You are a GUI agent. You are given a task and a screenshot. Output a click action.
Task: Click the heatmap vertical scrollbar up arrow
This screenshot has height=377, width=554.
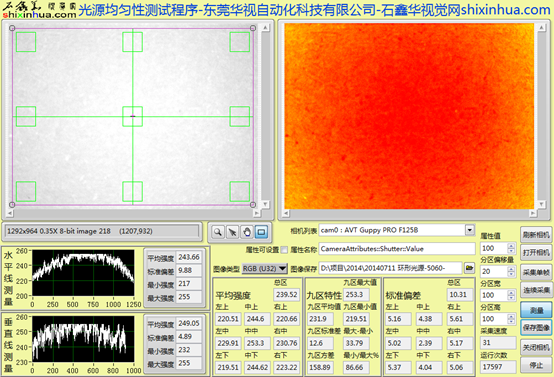541,28
